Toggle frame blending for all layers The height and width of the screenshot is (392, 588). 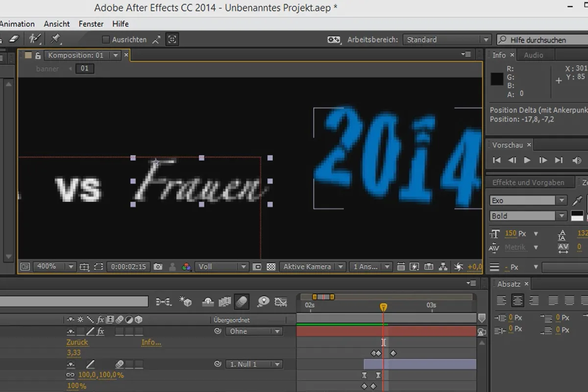tap(225, 302)
